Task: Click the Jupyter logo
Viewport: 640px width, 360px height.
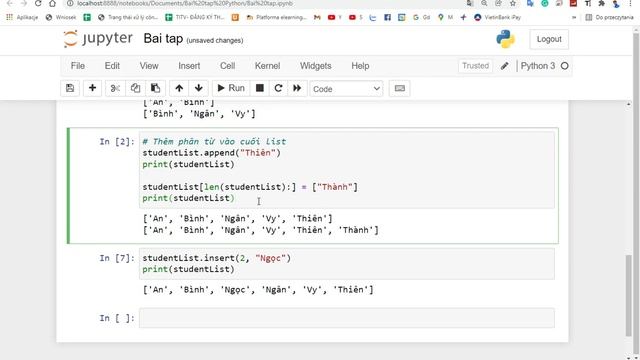Action: (x=98, y=39)
